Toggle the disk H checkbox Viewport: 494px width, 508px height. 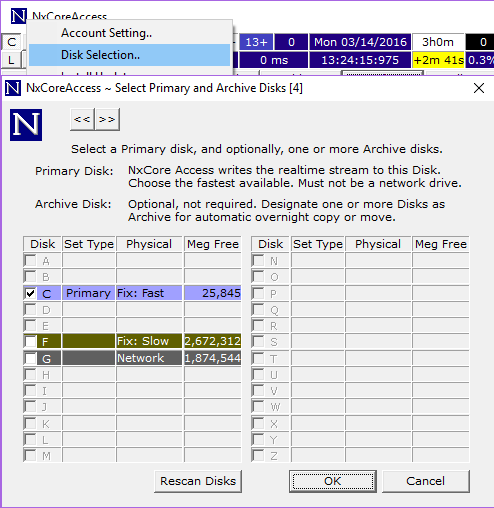coord(30,375)
